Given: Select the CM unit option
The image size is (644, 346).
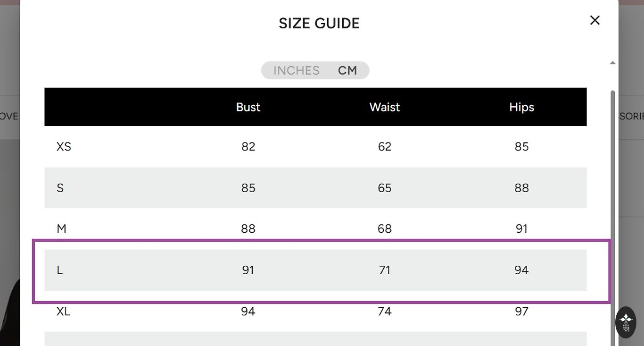Looking at the screenshot, I should (347, 70).
